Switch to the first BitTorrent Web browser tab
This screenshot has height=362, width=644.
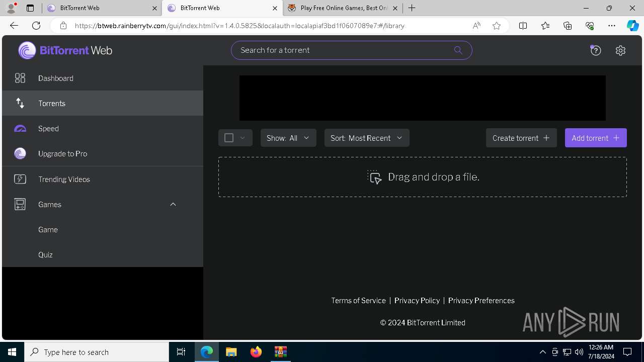tap(101, 8)
